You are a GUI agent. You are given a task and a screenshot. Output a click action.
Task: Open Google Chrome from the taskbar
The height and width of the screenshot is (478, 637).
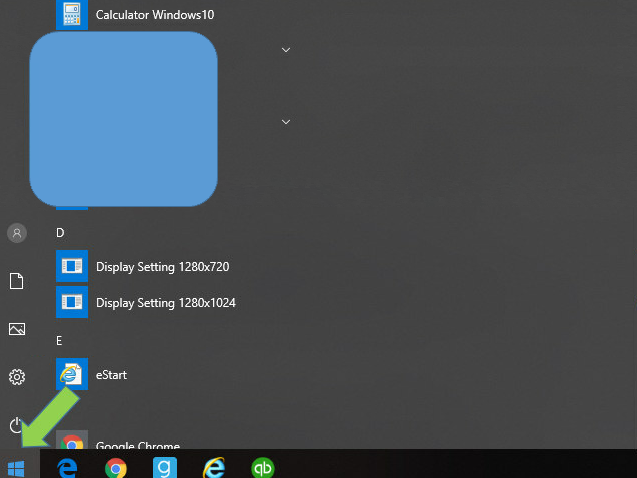pyautogui.click(x=116, y=468)
